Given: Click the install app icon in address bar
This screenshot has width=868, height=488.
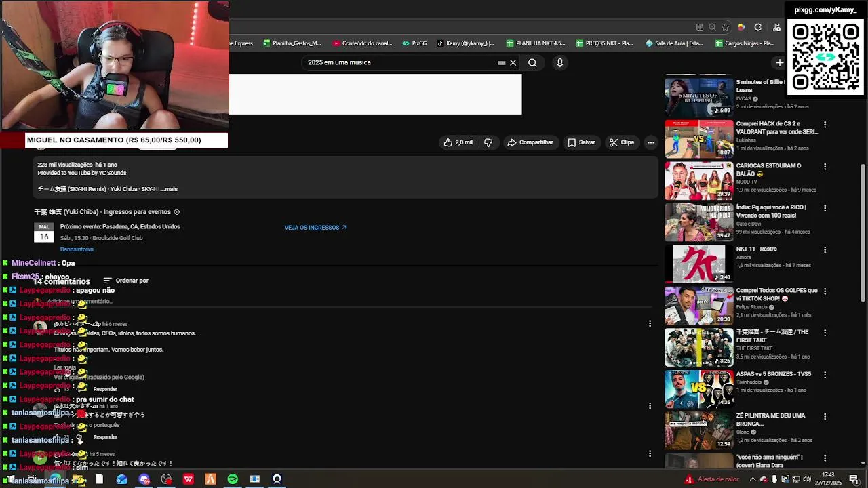Looking at the screenshot, I should pos(699,27).
